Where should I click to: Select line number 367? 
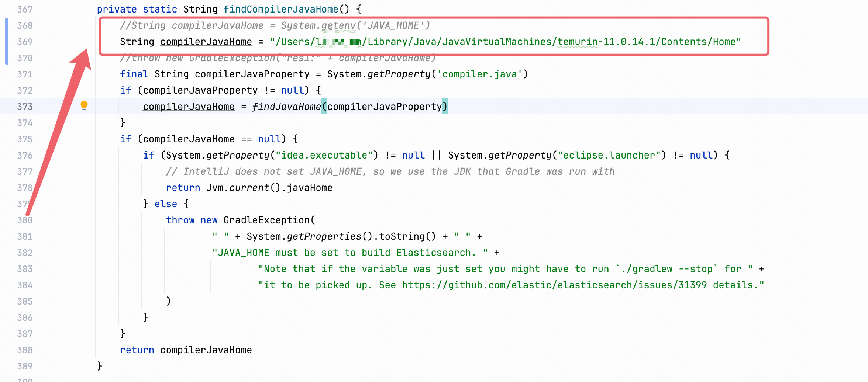[24, 9]
